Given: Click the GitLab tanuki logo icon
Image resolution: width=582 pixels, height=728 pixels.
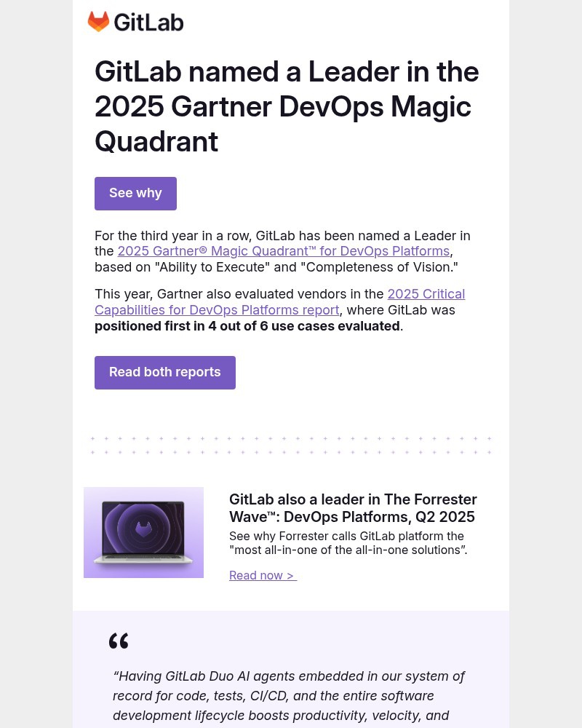Looking at the screenshot, I should (99, 21).
